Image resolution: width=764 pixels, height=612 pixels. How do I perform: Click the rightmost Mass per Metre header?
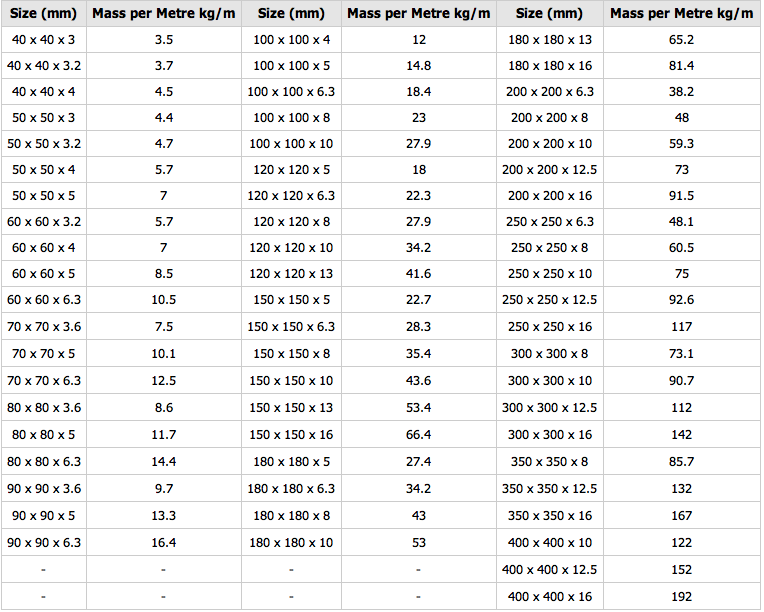pyautogui.click(x=682, y=13)
